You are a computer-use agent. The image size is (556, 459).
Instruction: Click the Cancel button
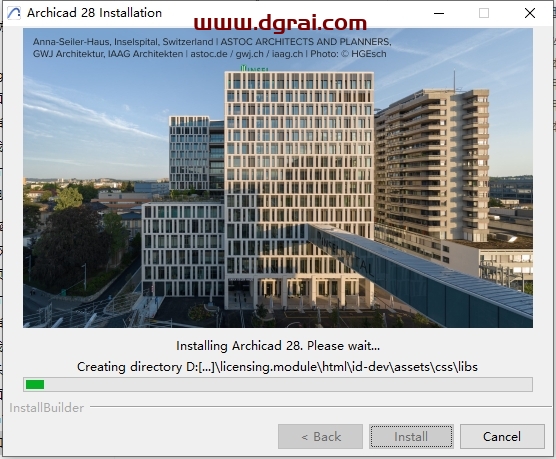coord(502,436)
